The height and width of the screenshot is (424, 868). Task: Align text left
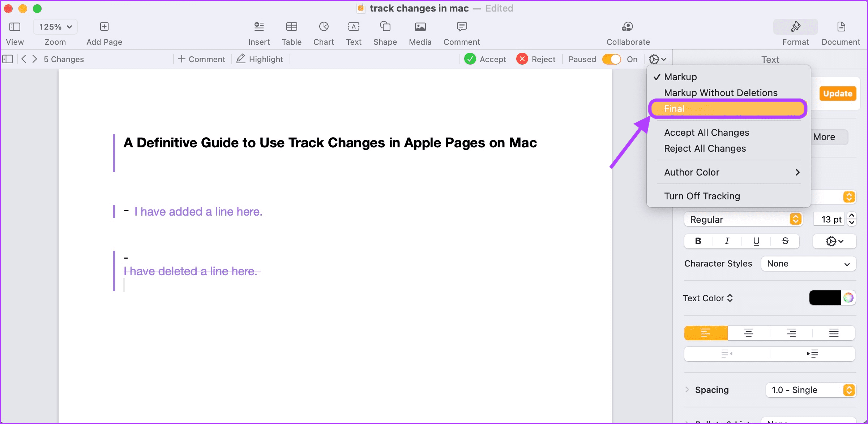click(x=706, y=333)
